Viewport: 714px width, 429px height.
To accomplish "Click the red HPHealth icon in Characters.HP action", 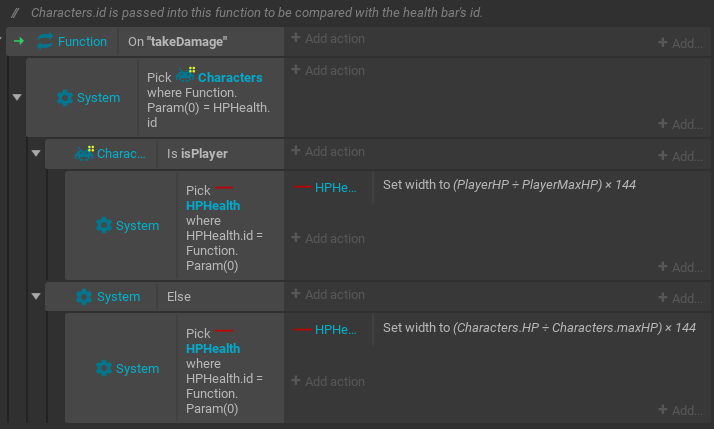I will (302, 329).
